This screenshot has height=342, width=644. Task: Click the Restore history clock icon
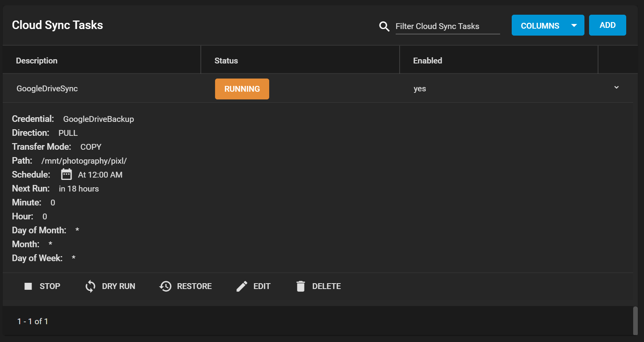(166, 286)
